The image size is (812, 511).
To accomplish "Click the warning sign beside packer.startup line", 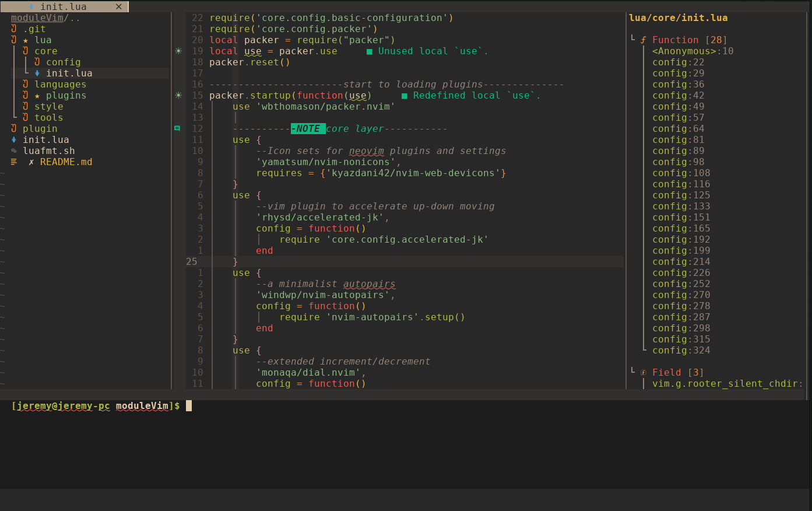I will click(x=178, y=96).
